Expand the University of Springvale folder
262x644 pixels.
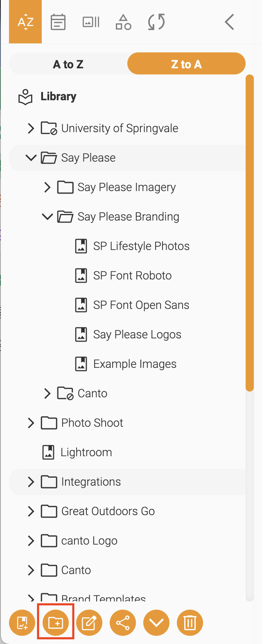(x=31, y=128)
